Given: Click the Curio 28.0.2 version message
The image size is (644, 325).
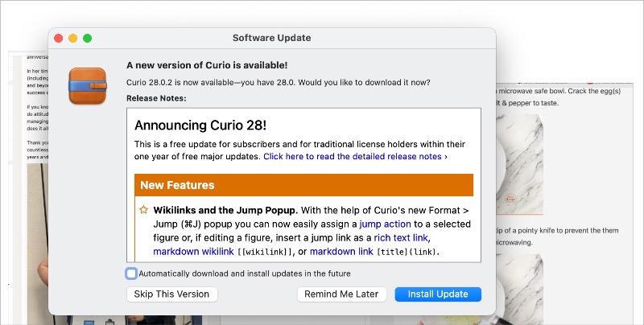Looking at the screenshot, I should point(279,83).
